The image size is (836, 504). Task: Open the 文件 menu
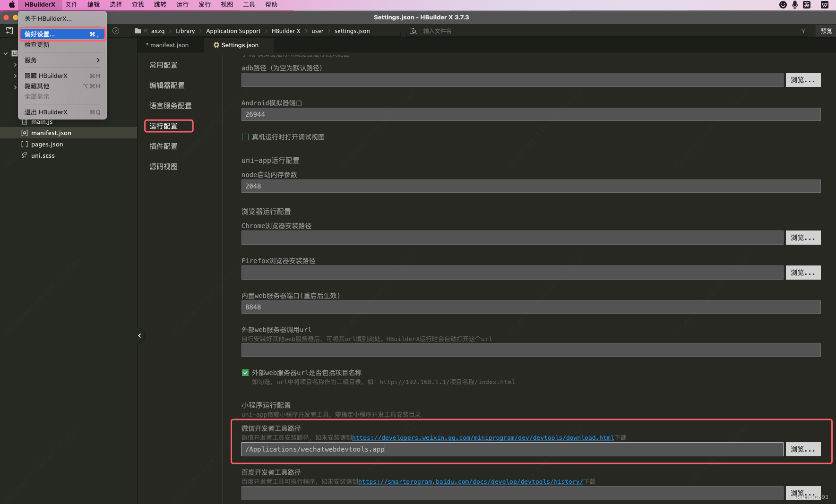(x=71, y=5)
